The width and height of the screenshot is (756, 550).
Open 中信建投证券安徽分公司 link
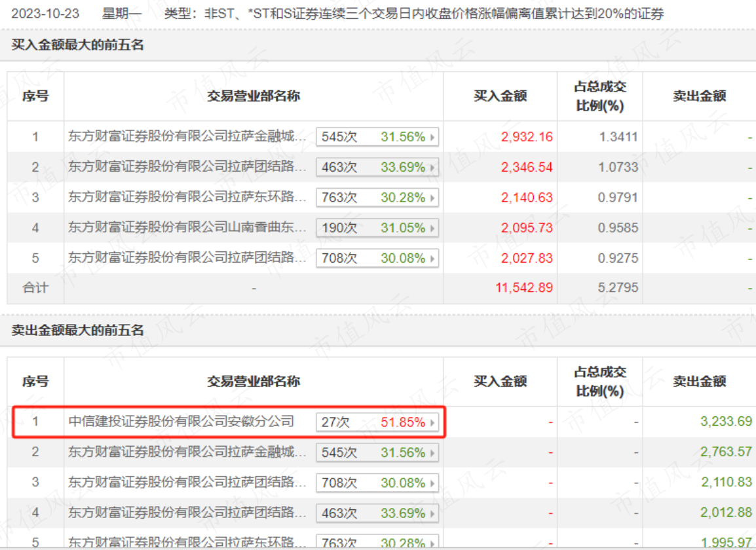click(181, 422)
